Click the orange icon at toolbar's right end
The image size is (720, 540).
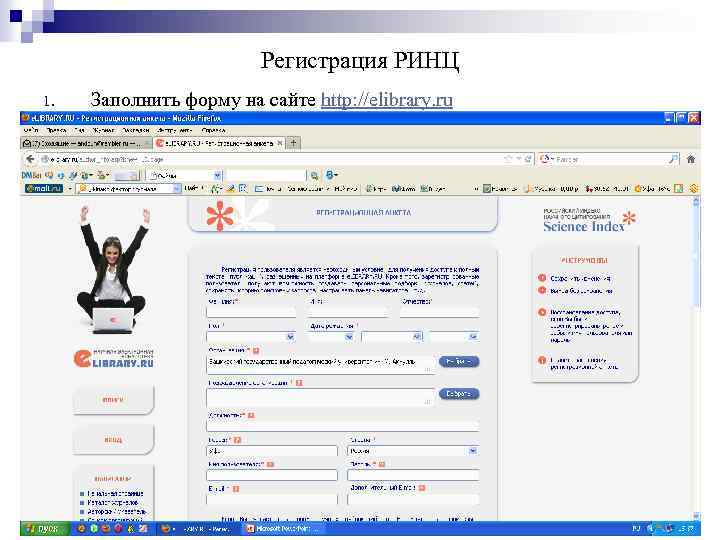(x=693, y=188)
